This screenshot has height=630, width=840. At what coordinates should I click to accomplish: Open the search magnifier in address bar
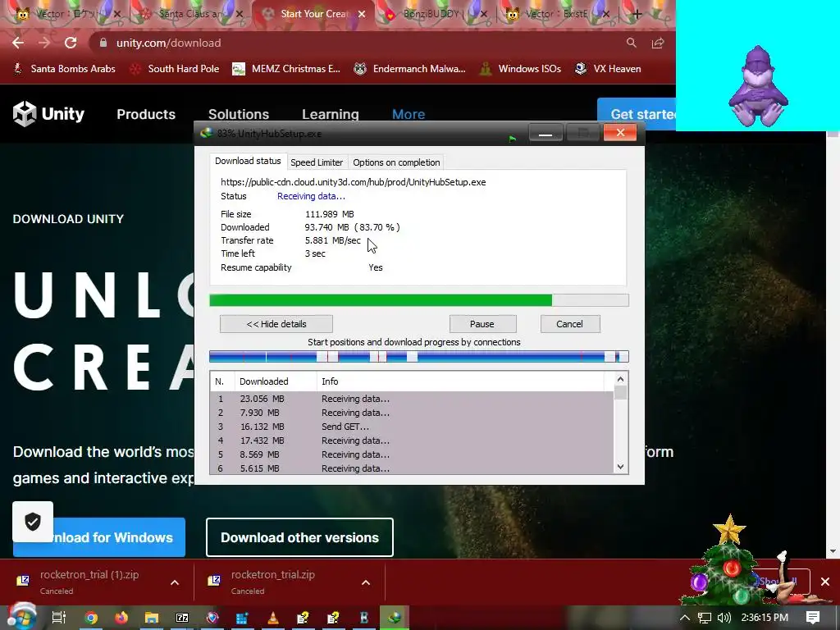(632, 43)
